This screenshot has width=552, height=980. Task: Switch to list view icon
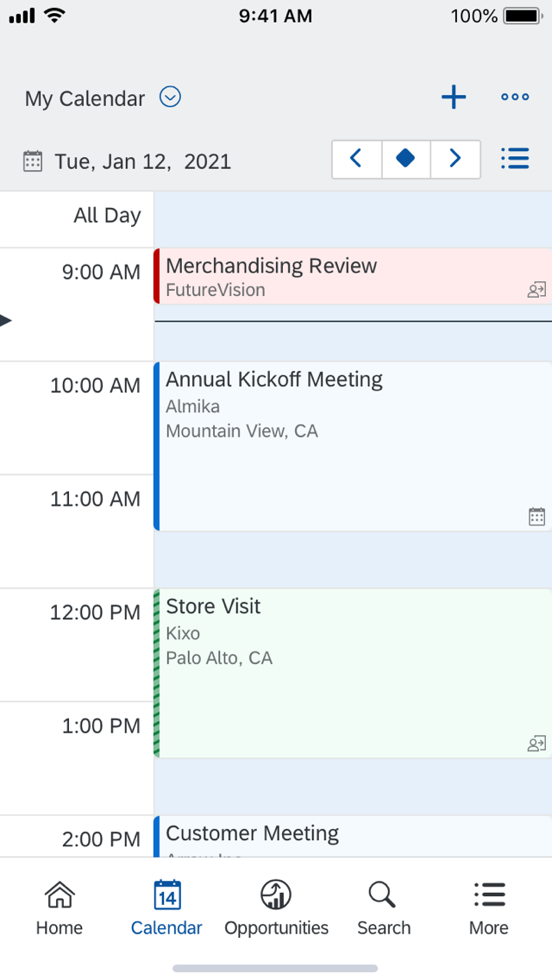[x=515, y=159]
